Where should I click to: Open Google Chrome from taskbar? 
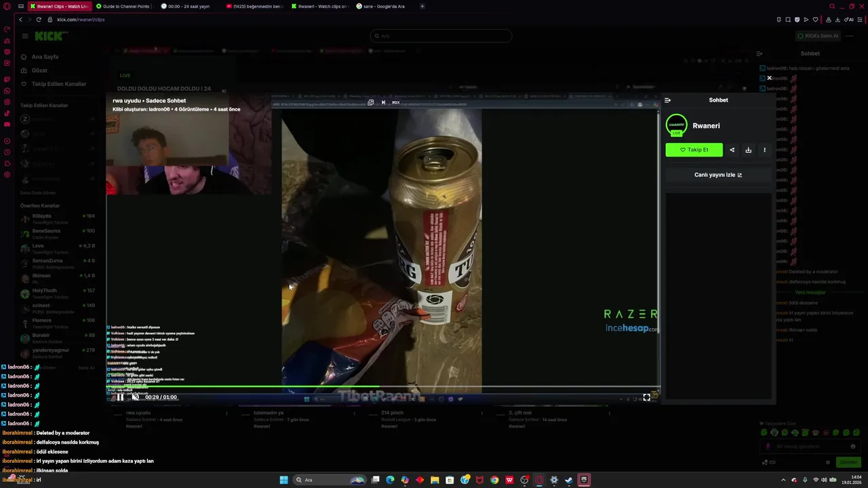pos(494,480)
